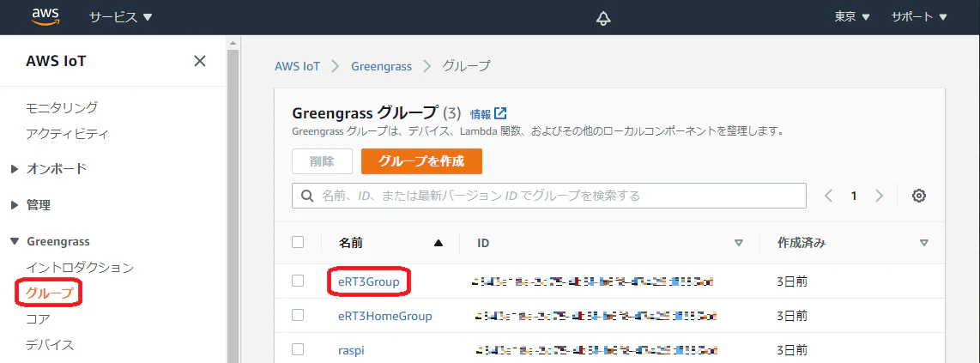Open table settings gear icon
Screen dimensions: 980x363
918,196
